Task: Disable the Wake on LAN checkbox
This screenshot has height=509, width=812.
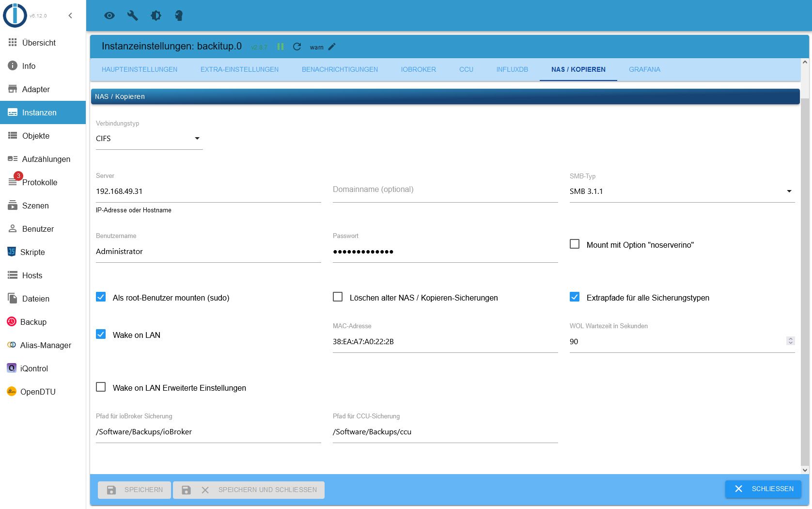Action: 101,334
